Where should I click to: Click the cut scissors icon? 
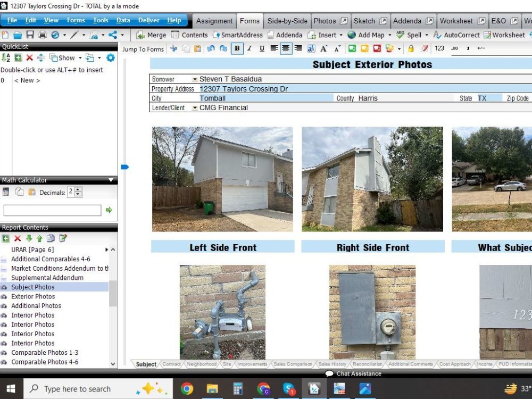point(174,48)
